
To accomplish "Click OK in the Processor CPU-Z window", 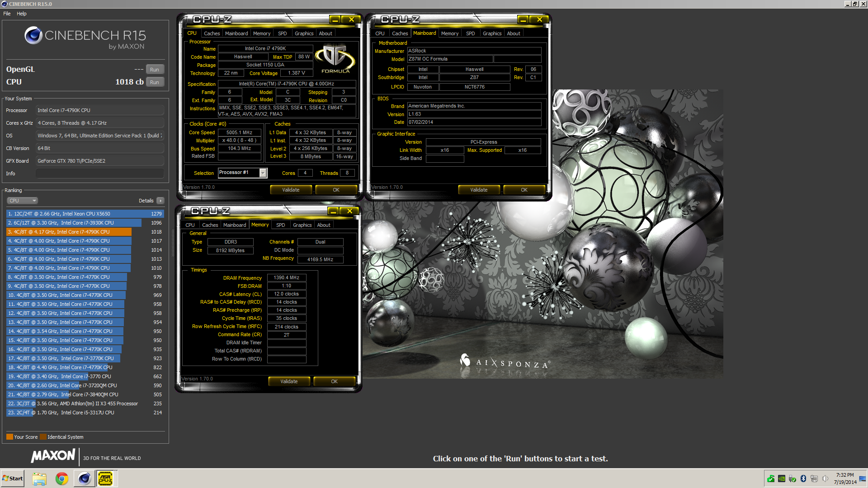I will coord(336,190).
